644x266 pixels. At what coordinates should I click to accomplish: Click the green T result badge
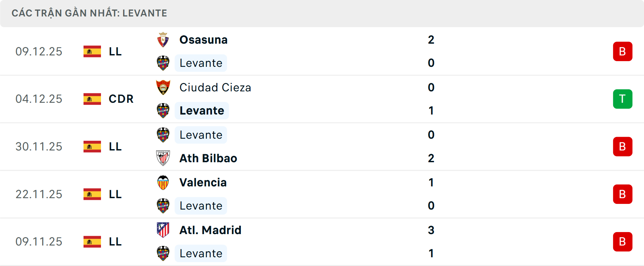[x=623, y=99]
